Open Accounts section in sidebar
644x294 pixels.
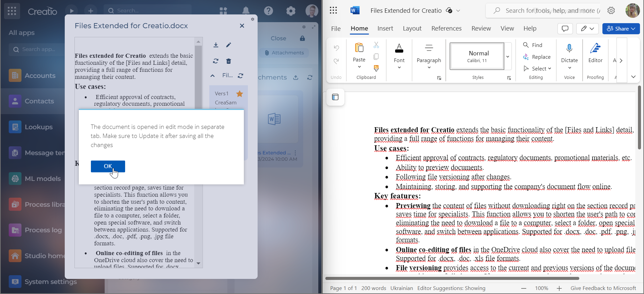click(33, 76)
